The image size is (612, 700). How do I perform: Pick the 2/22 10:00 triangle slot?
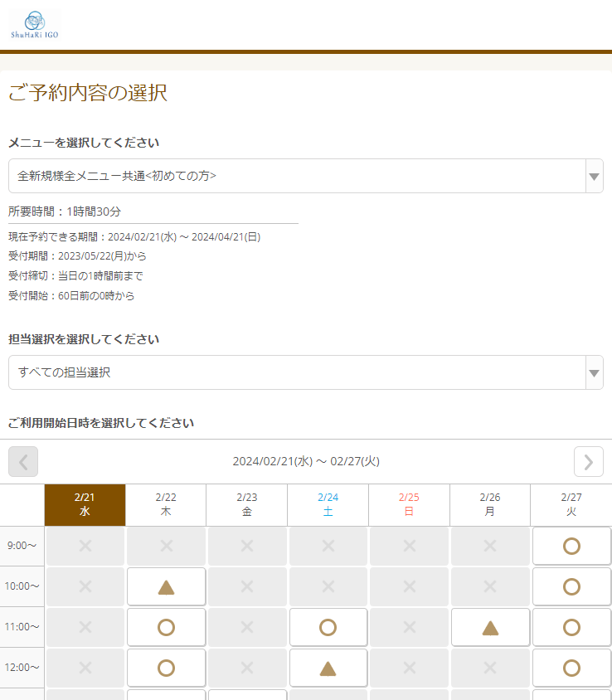click(166, 587)
